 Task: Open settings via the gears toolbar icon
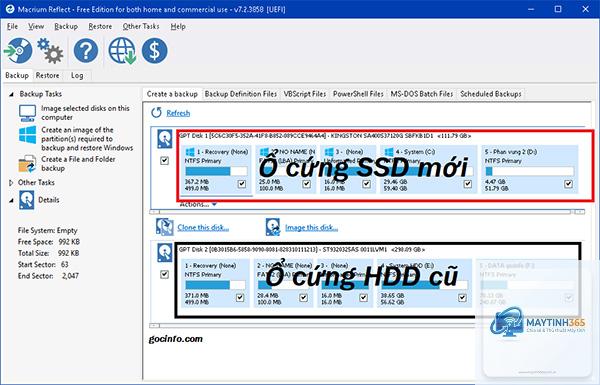(x=50, y=51)
